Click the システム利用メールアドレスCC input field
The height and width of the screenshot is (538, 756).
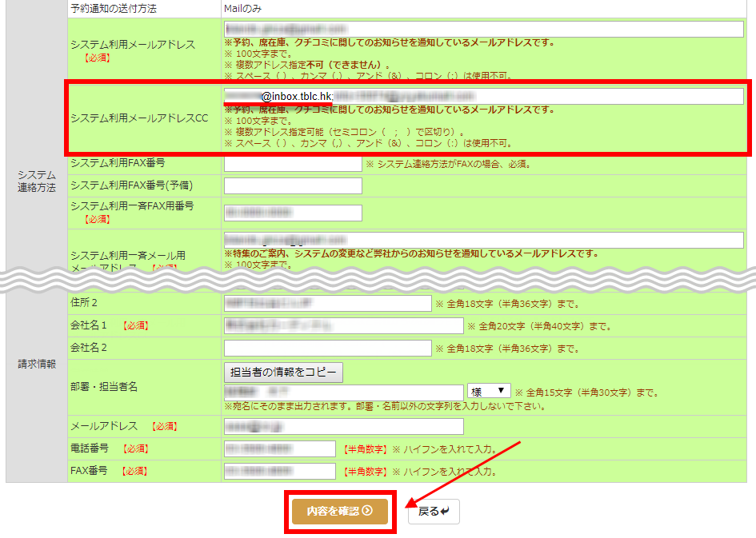tap(484, 97)
